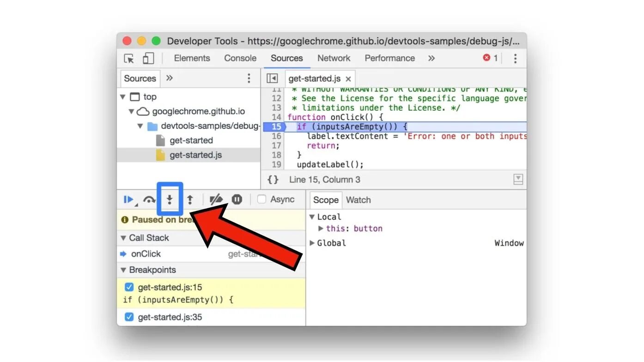
Task: Collapse the top frame tree node
Action: click(123, 97)
